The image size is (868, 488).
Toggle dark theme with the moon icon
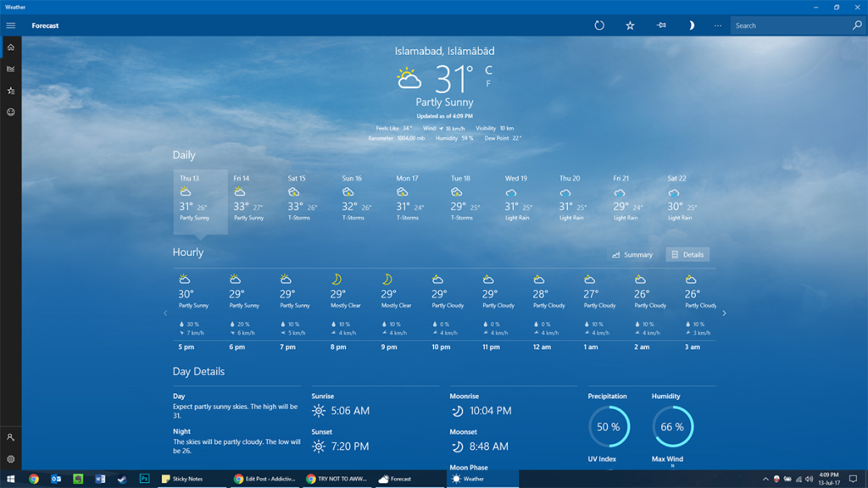(x=692, y=25)
